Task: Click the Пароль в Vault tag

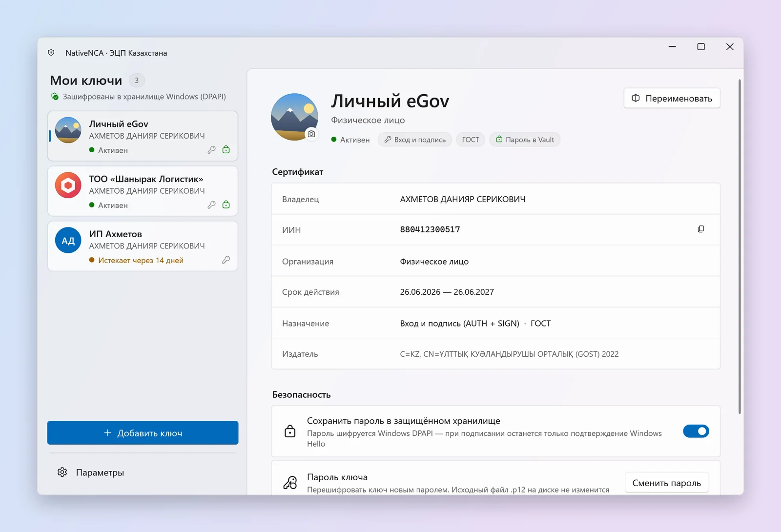Action: coord(525,140)
